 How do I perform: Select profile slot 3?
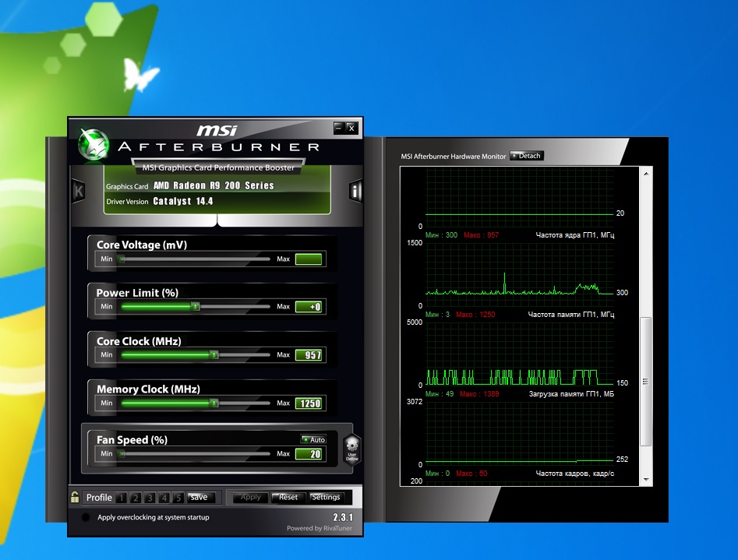[x=150, y=498]
